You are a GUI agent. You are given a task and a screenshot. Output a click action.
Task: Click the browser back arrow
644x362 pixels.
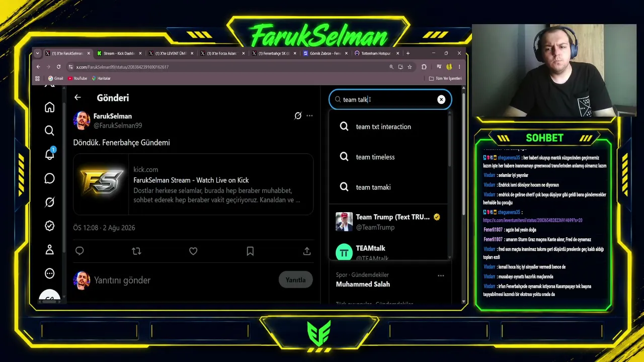click(x=38, y=67)
